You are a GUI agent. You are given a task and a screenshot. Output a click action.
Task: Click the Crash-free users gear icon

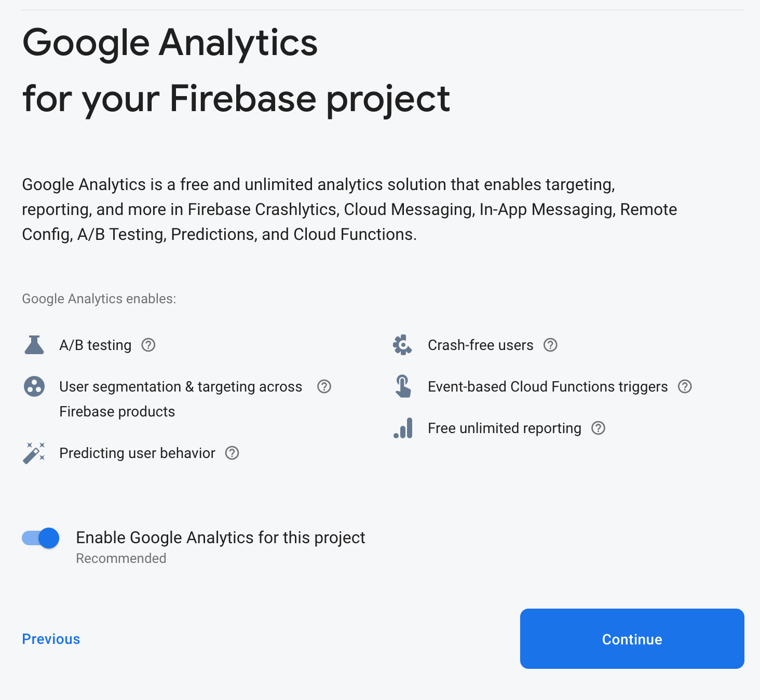pyautogui.click(x=403, y=345)
